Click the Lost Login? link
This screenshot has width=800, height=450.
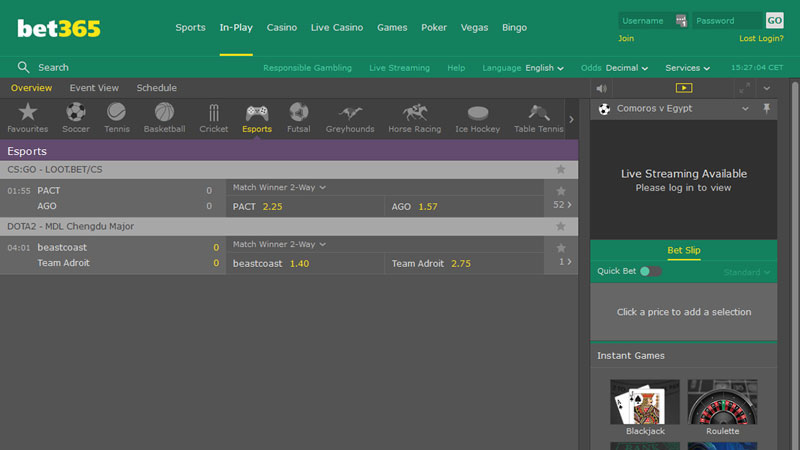(x=761, y=38)
